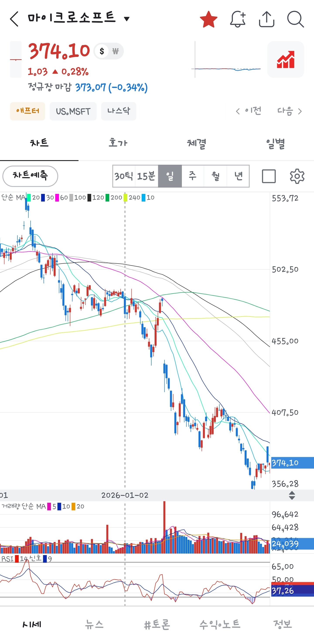Tap the 37.26 RSI value label
This screenshot has width=314, height=644.
tap(292, 591)
